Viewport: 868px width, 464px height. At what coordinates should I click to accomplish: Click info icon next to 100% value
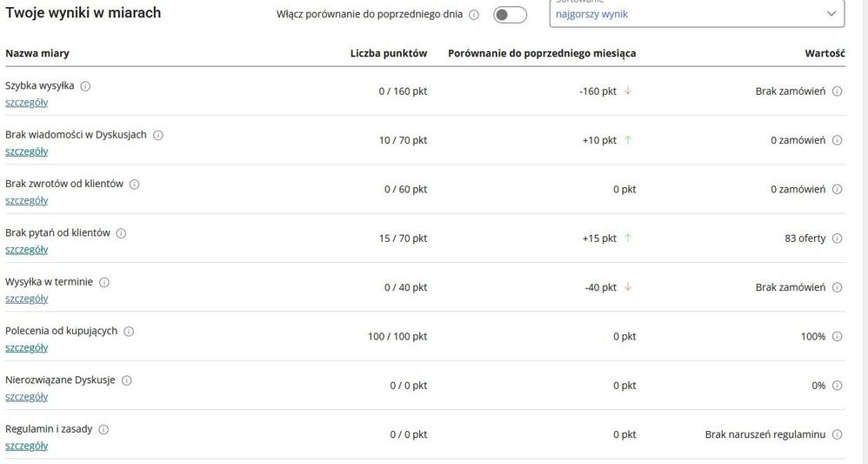837,336
